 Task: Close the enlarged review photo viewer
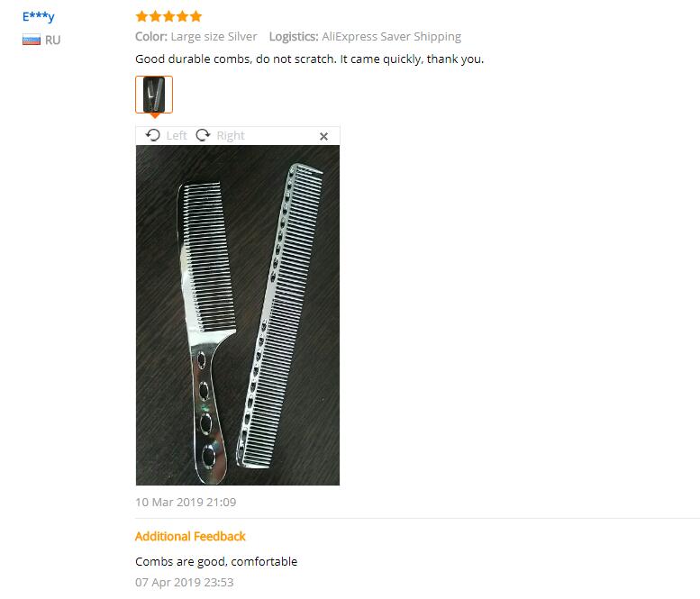[x=324, y=137]
